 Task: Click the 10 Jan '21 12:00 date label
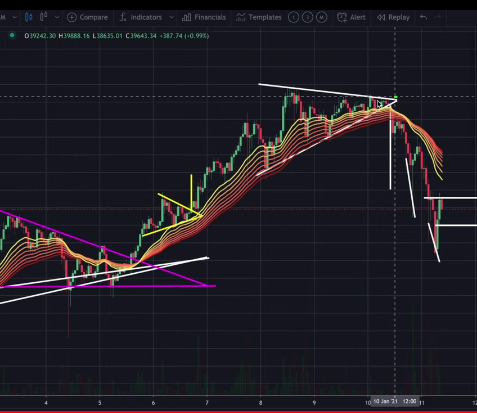tap(394, 401)
